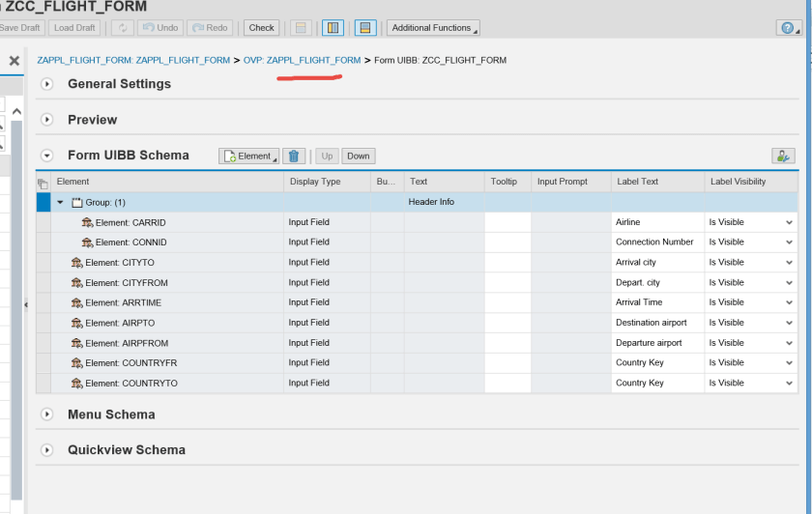This screenshot has width=812, height=514.
Task: Select row of Element: CITYTO via selector
Action: pos(43,263)
